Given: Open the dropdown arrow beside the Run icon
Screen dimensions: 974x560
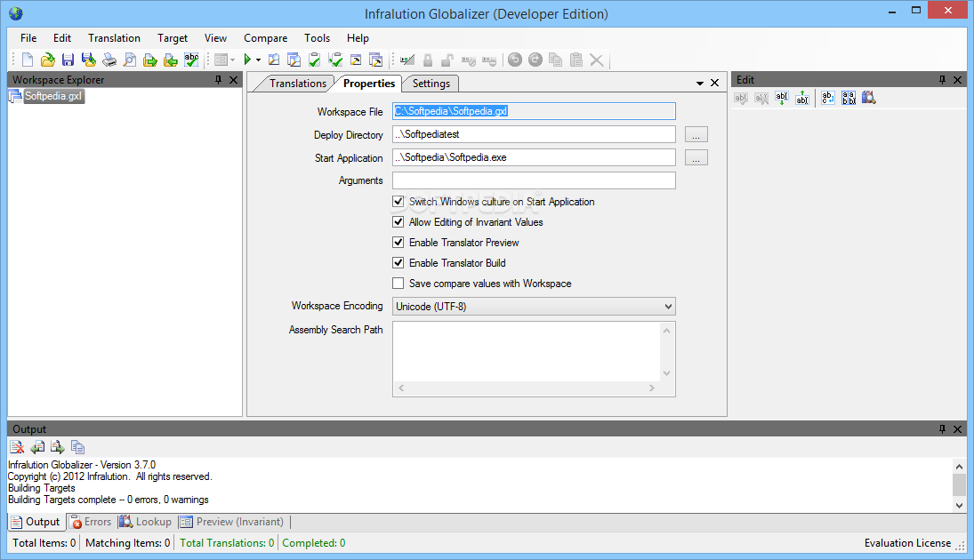Looking at the screenshot, I should (x=259, y=60).
